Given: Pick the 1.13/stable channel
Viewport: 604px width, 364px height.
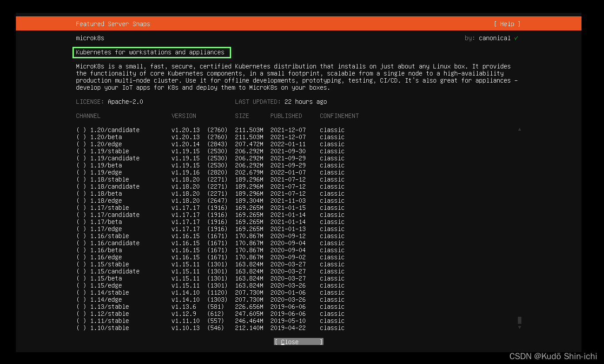Looking at the screenshot, I should coord(210,307).
